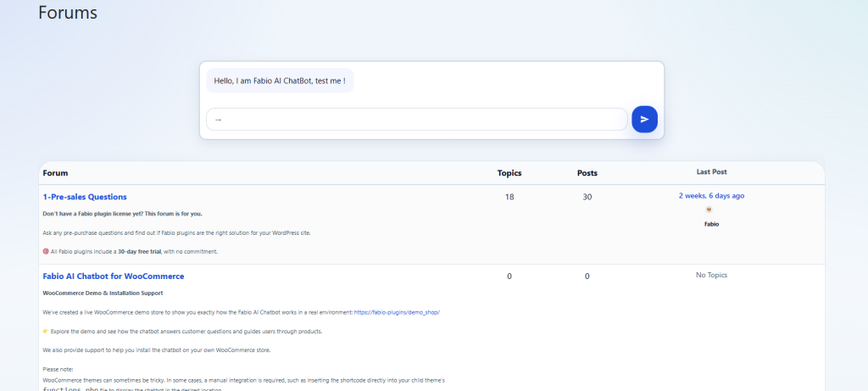Click the Forums page heading
868x391 pixels.
68,12
